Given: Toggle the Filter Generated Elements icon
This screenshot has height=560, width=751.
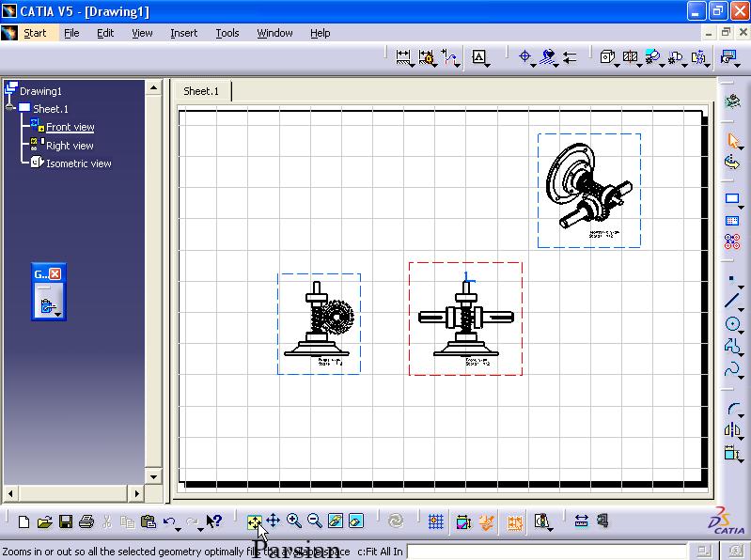Looking at the screenshot, I should pos(515,521).
